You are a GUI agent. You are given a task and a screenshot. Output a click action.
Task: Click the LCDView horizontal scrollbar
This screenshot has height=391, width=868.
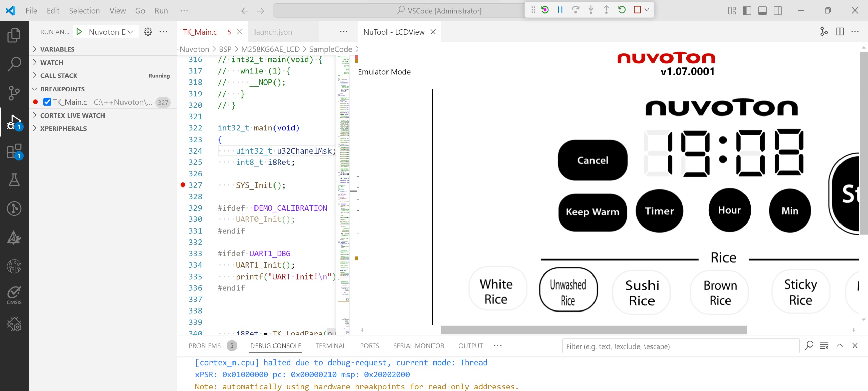[594, 330]
